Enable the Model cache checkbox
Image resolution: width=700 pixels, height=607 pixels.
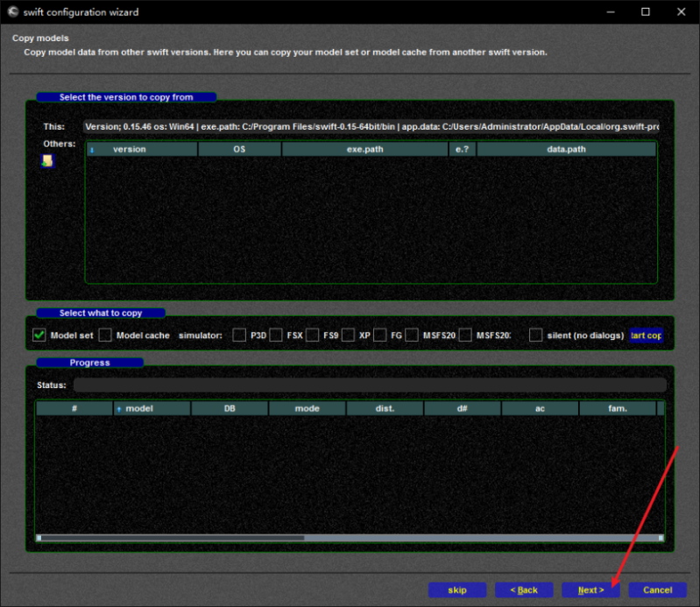105,335
